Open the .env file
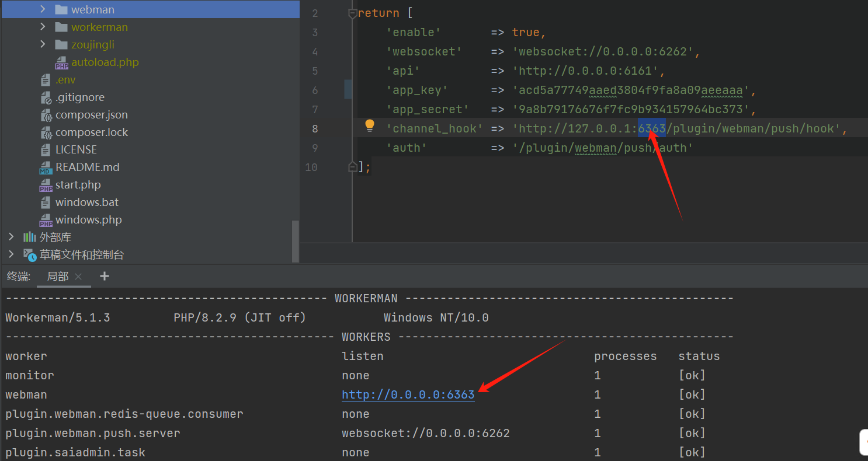Viewport: 868px width, 461px height. (x=65, y=79)
